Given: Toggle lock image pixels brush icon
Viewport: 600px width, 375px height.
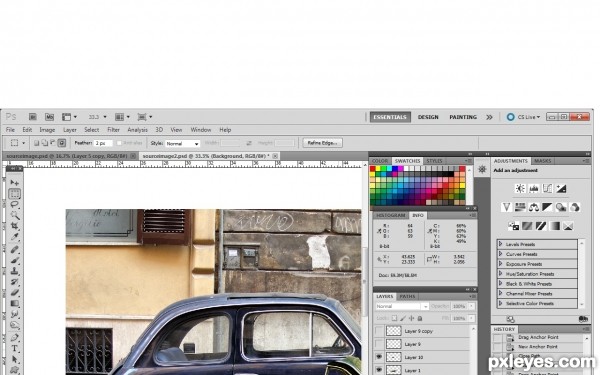Looking at the screenshot, I should click(403, 318).
